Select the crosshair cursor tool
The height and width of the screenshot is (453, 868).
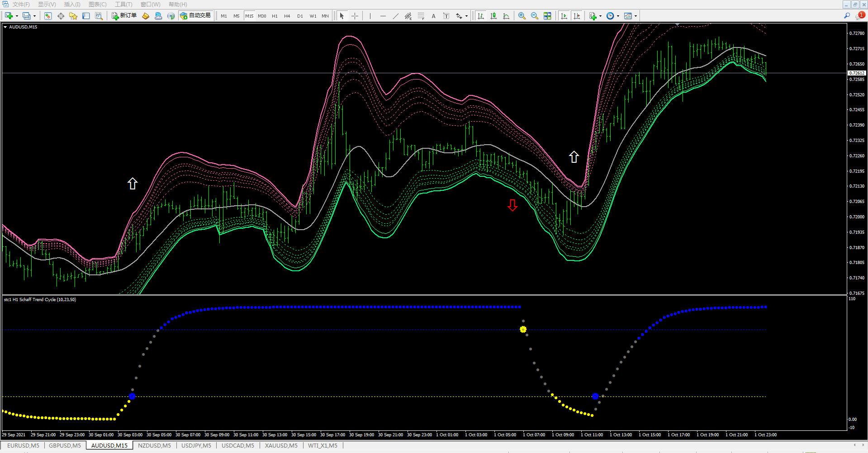point(355,16)
